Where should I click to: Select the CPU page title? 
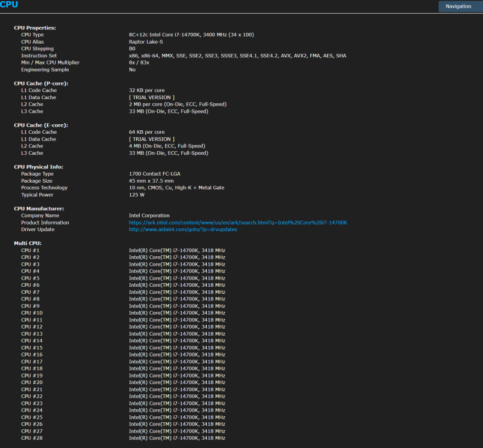(x=10, y=4)
